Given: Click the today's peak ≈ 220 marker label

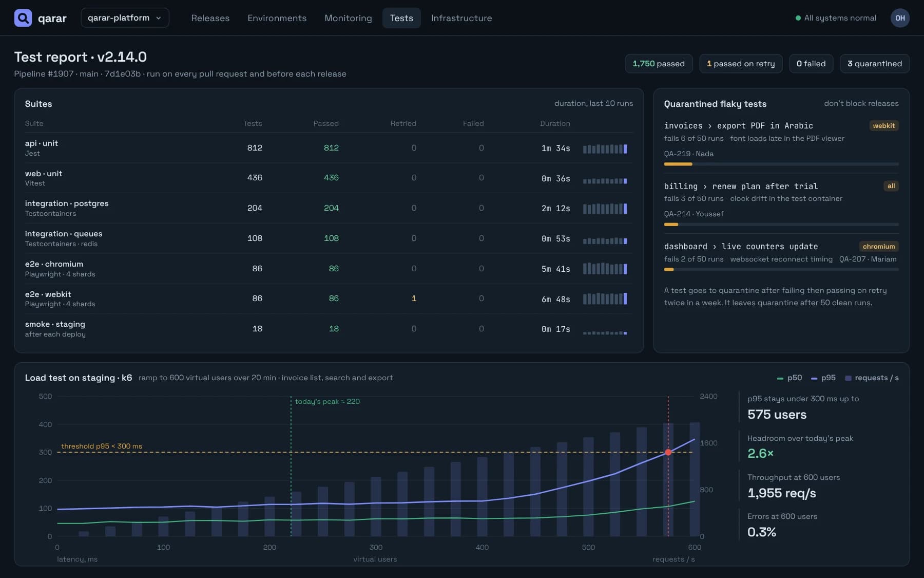Looking at the screenshot, I should 327,402.
